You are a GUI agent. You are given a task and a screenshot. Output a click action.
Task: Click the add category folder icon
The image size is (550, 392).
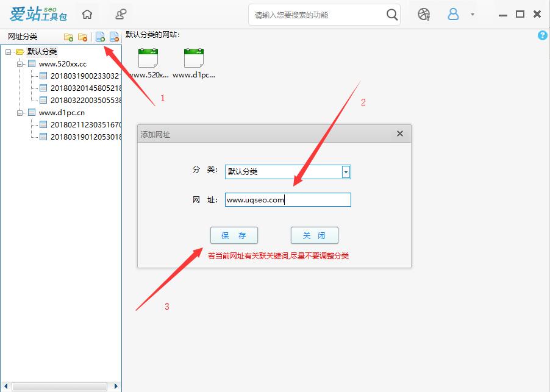pos(68,37)
